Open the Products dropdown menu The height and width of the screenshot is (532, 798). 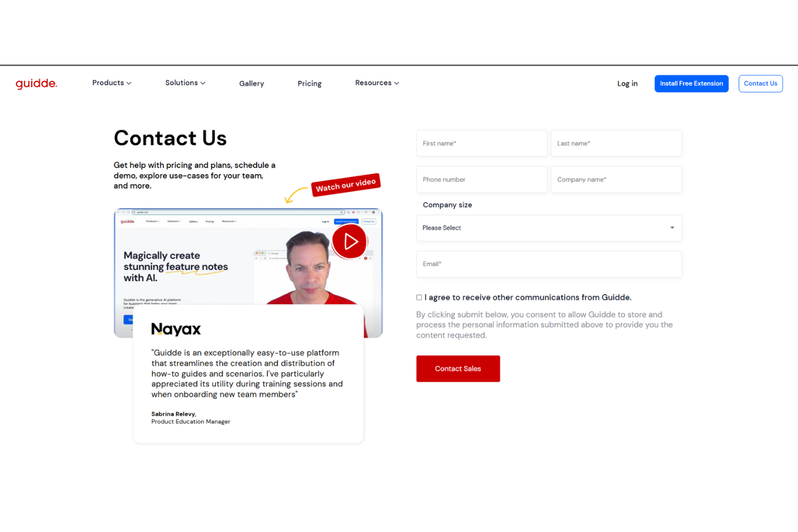pos(112,83)
